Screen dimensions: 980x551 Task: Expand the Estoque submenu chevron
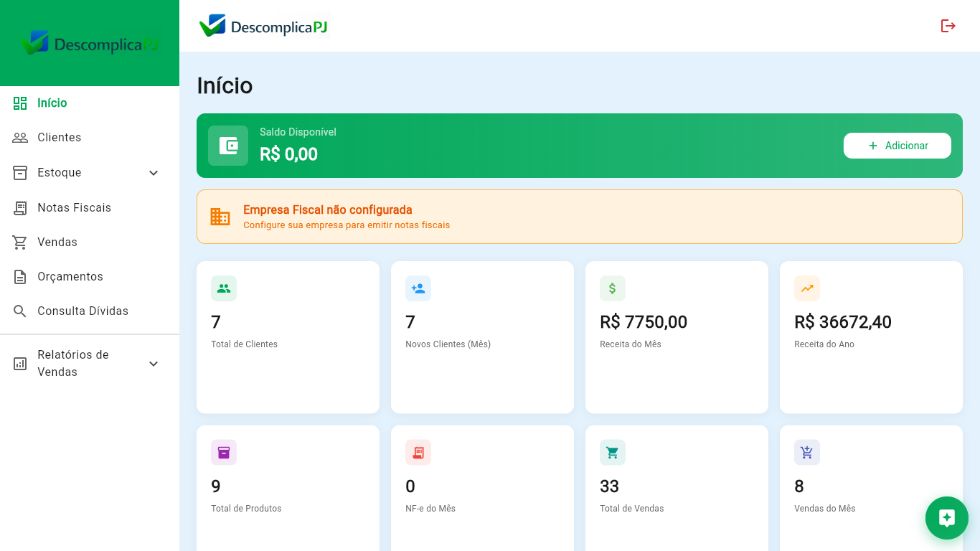pos(154,173)
